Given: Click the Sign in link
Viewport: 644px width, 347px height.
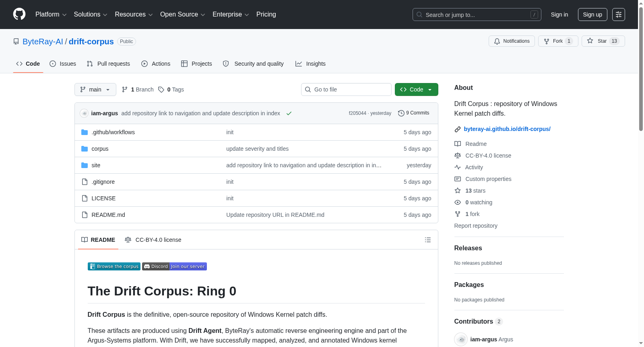Looking at the screenshot, I should pos(559,15).
